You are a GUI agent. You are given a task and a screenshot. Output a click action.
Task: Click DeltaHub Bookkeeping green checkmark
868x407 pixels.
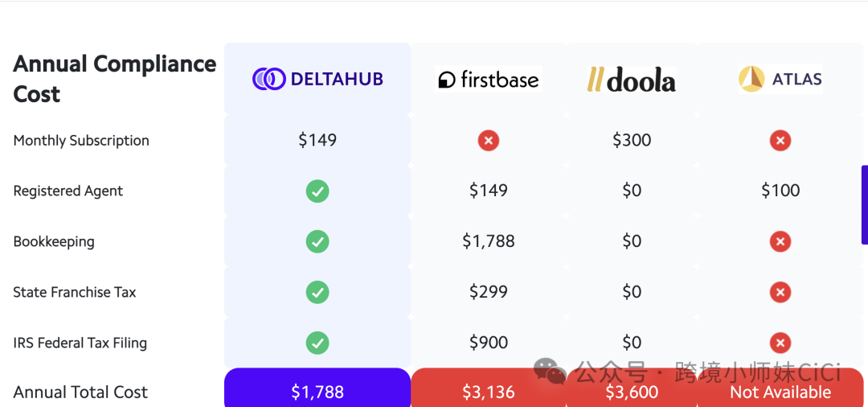click(317, 241)
